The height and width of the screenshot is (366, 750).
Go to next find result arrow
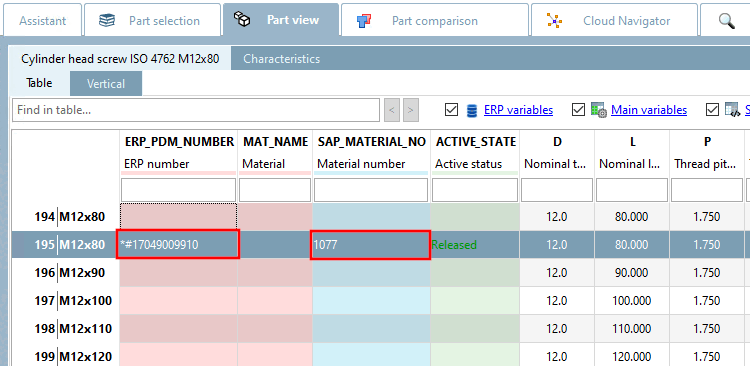point(410,110)
